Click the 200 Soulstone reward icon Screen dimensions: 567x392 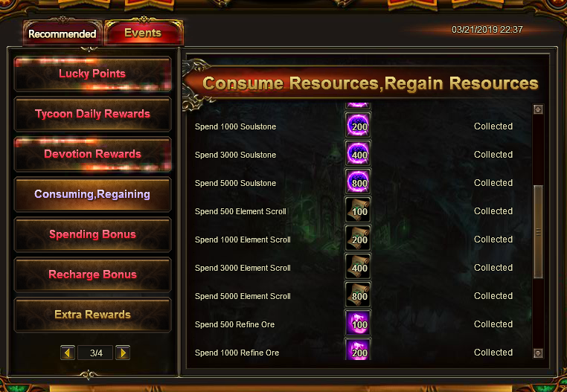pyautogui.click(x=358, y=125)
